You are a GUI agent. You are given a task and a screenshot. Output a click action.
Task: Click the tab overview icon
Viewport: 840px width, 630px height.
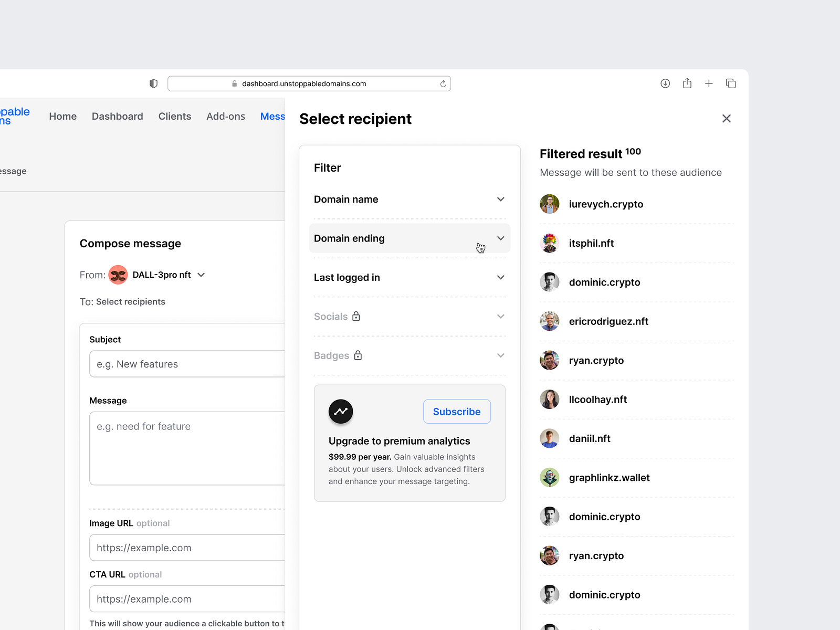tap(731, 83)
